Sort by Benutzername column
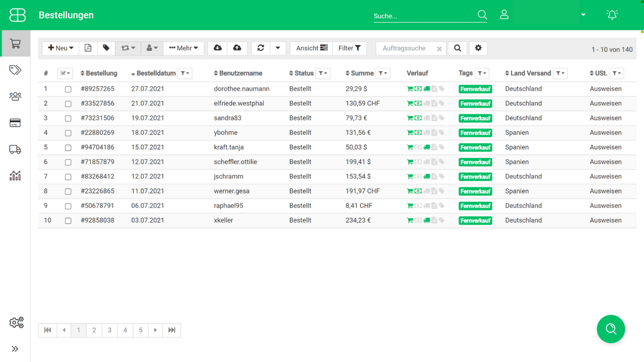 pyautogui.click(x=238, y=73)
